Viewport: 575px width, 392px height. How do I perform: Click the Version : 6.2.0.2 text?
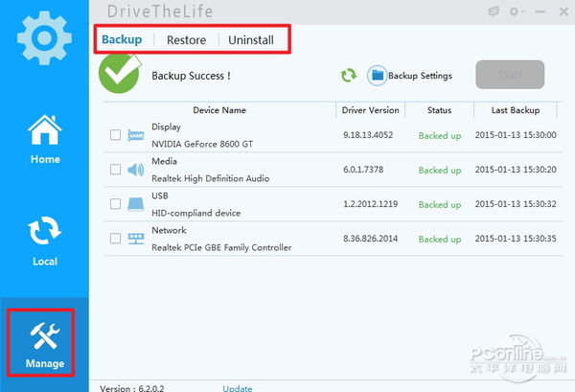(x=132, y=388)
